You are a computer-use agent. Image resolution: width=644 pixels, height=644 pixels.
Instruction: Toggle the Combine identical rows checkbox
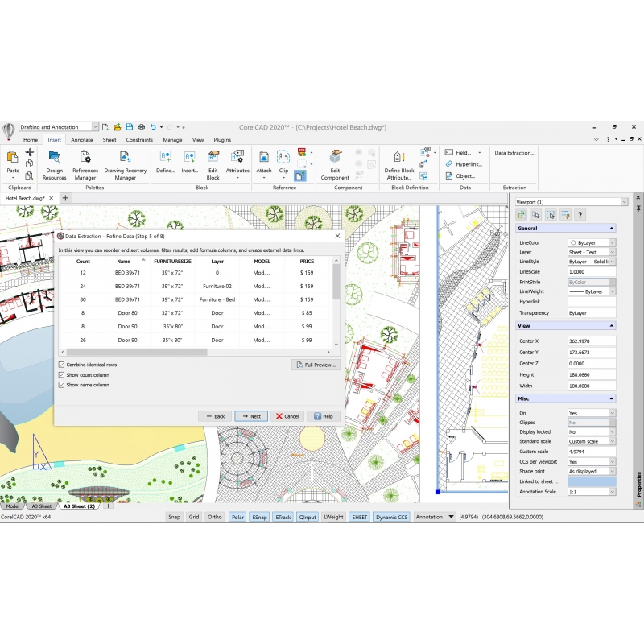62,365
